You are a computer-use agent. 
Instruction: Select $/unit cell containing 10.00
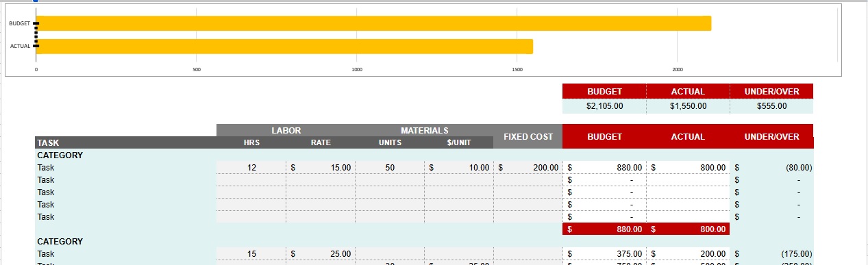click(459, 167)
